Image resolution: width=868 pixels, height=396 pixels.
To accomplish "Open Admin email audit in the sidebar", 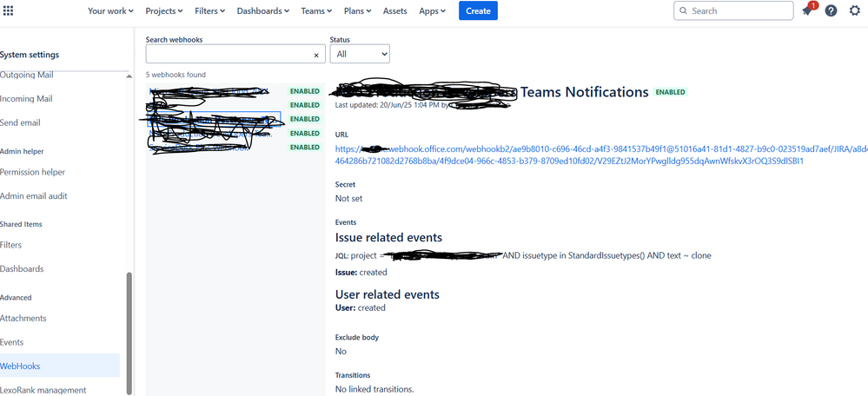I will tap(34, 195).
